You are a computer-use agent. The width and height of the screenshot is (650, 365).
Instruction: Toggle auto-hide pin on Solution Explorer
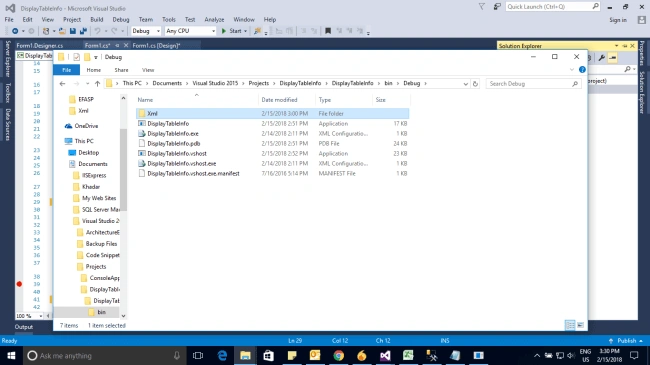pos(625,46)
